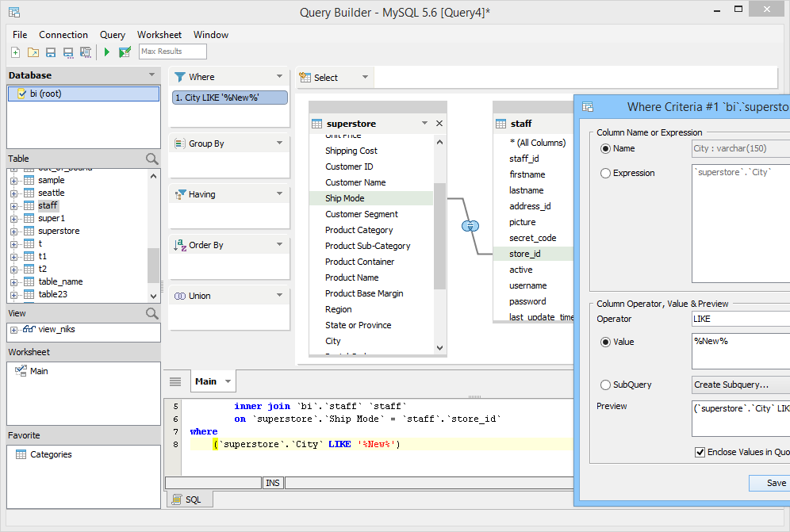This screenshot has width=790, height=532.
Task: Click the Select panel icon
Action: tap(305, 78)
